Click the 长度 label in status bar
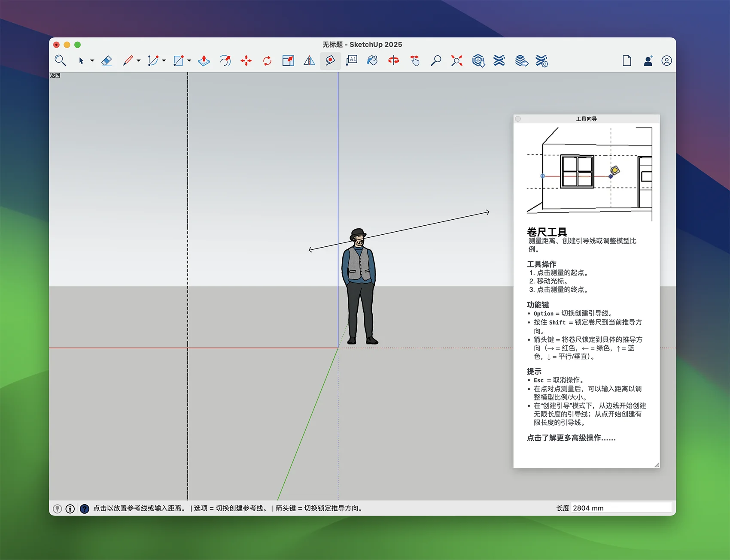The height and width of the screenshot is (560, 730). pyautogui.click(x=563, y=508)
